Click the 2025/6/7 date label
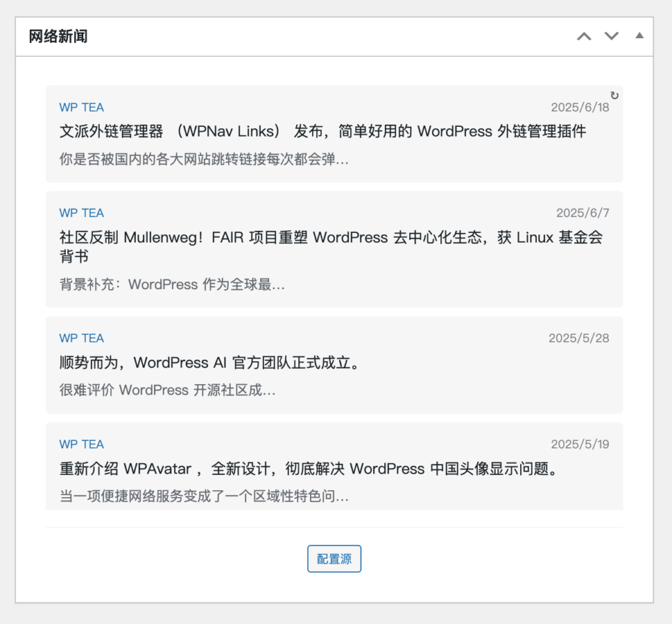This screenshot has height=624, width=672. [x=583, y=213]
